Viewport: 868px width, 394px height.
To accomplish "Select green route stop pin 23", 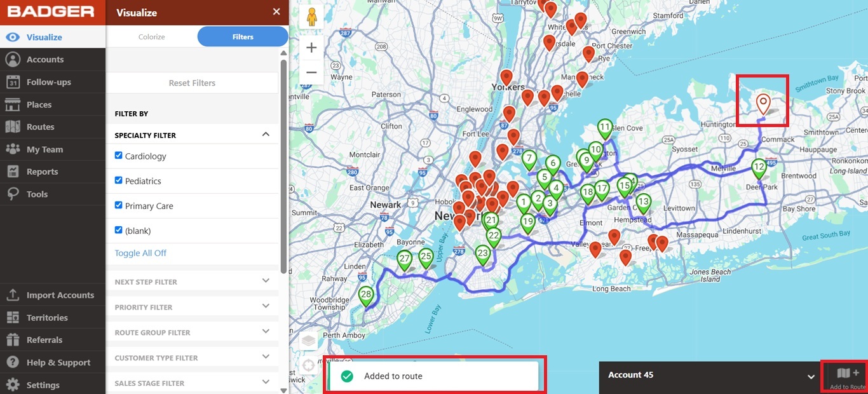I will pos(482,255).
